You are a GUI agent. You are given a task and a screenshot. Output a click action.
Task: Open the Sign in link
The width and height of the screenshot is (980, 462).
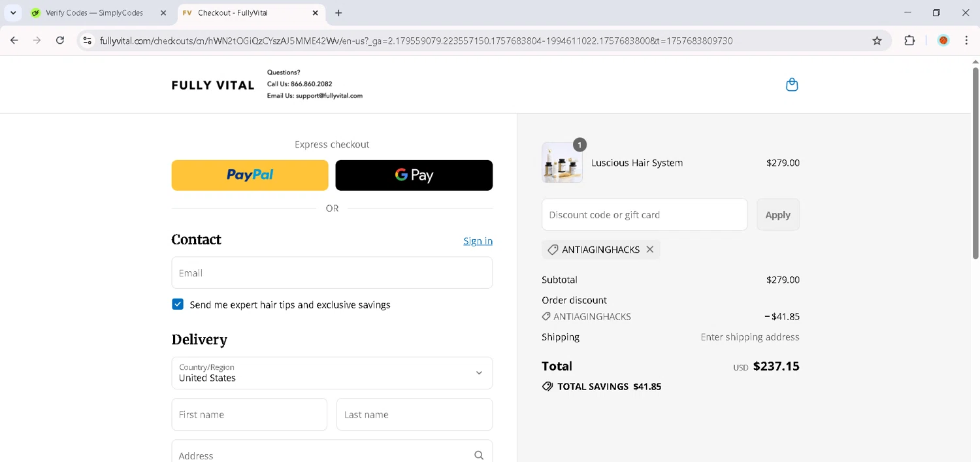pos(478,241)
